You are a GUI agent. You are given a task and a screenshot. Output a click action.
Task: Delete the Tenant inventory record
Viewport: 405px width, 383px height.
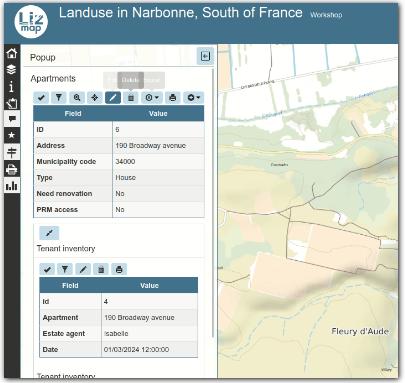click(x=101, y=269)
